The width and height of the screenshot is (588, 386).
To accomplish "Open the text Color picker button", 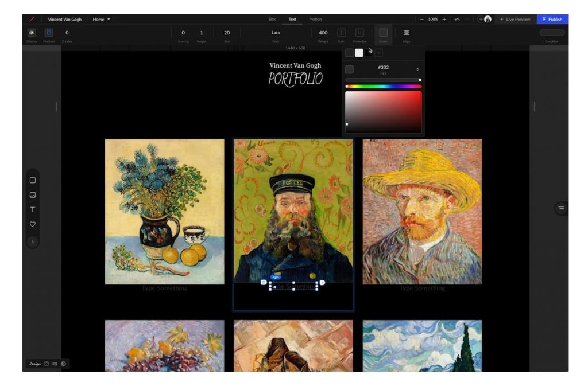I will pyautogui.click(x=383, y=33).
